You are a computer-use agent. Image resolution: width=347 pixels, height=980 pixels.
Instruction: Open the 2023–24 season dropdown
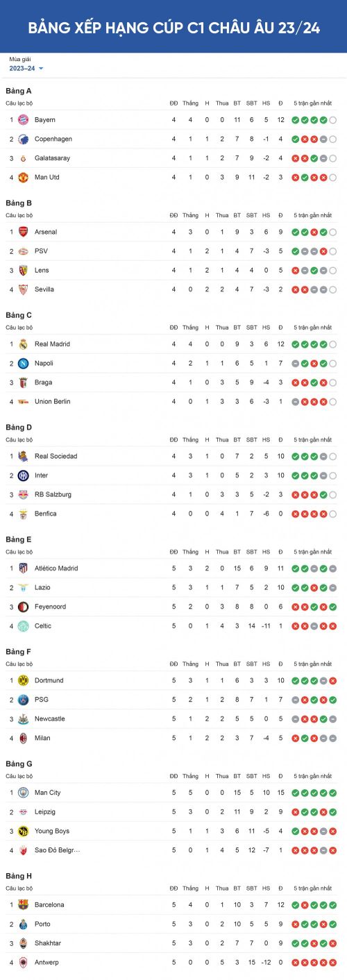(x=26, y=68)
